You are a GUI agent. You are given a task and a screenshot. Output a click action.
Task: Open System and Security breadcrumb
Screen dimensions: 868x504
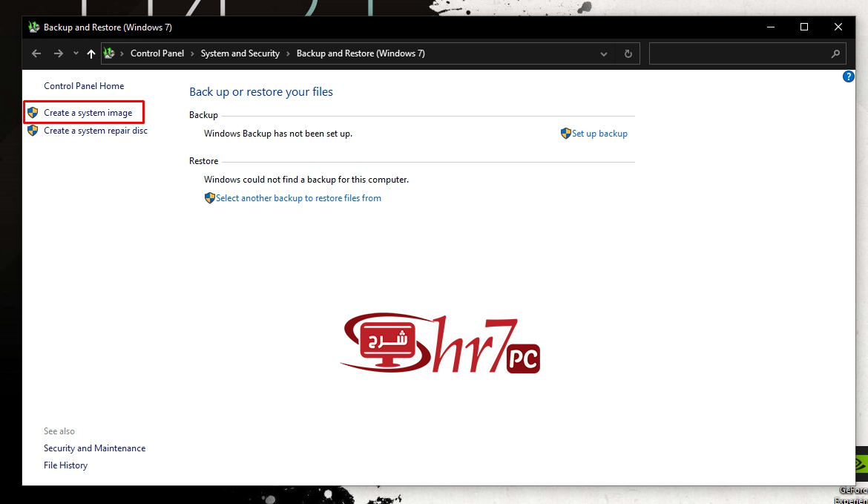pos(240,53)
